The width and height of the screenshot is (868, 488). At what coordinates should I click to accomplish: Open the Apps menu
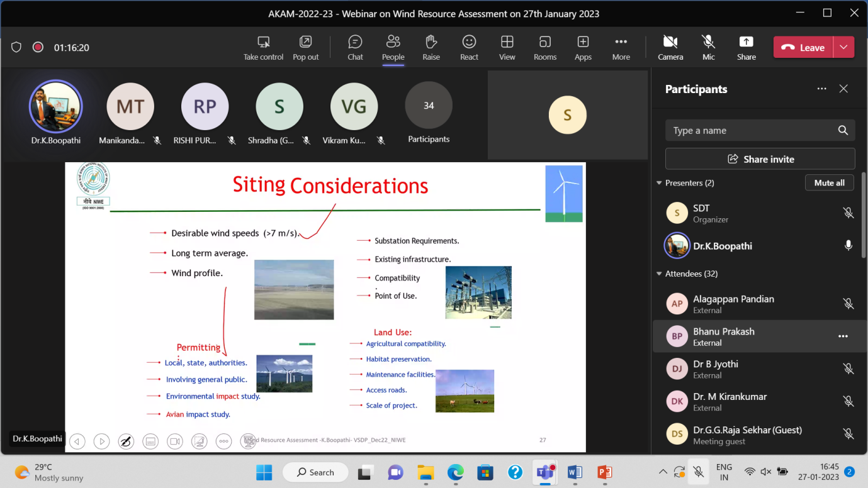[583, 47]
